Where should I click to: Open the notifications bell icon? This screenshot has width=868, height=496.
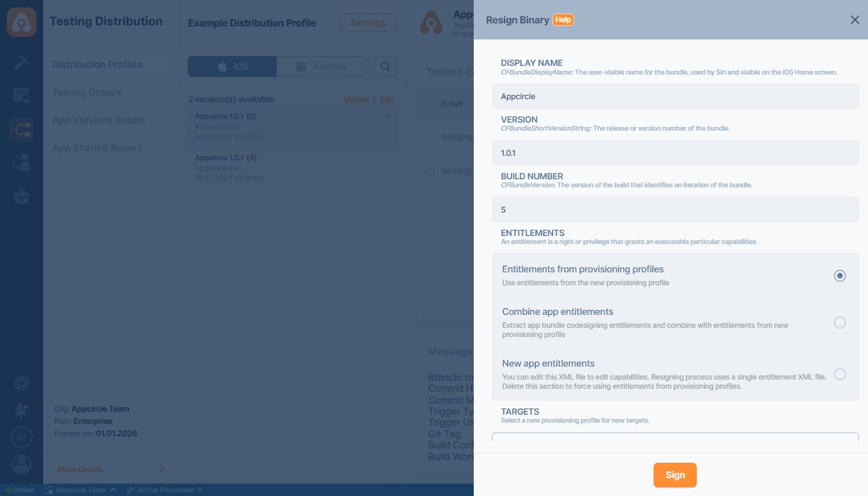22,410
